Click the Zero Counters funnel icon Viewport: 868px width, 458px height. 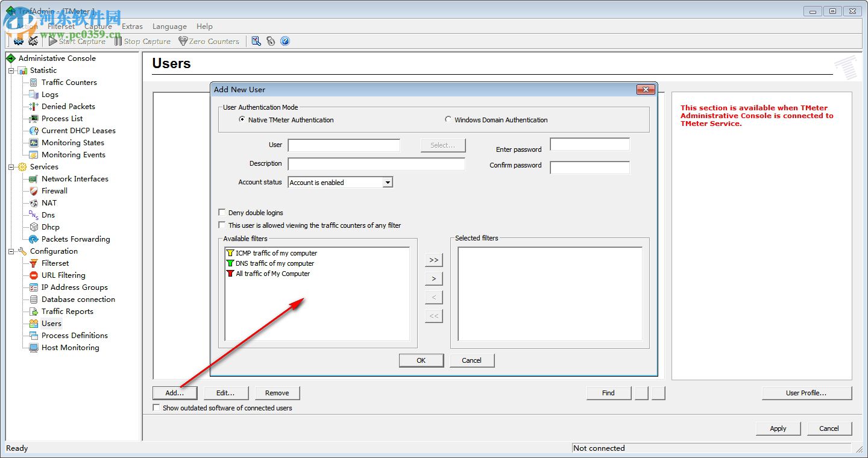click(x=183, y=41)
